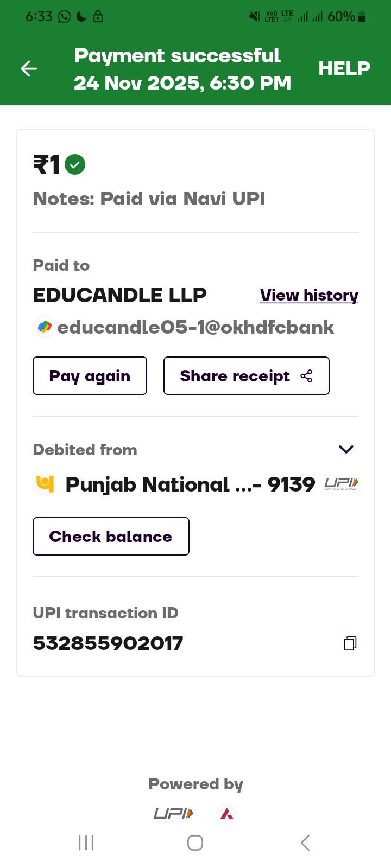
Task: Tap the Share receipt button
Action: pyautogui.click(x=246, y=376)
